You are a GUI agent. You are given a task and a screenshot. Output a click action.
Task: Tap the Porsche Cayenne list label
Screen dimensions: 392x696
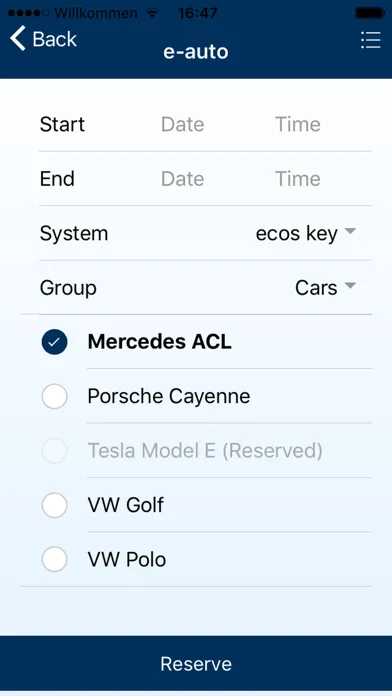pos(169,396)
